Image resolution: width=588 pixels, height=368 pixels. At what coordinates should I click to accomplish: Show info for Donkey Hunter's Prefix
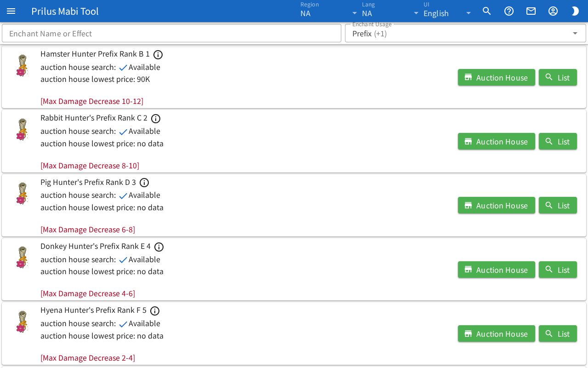[x=159, y=247]
